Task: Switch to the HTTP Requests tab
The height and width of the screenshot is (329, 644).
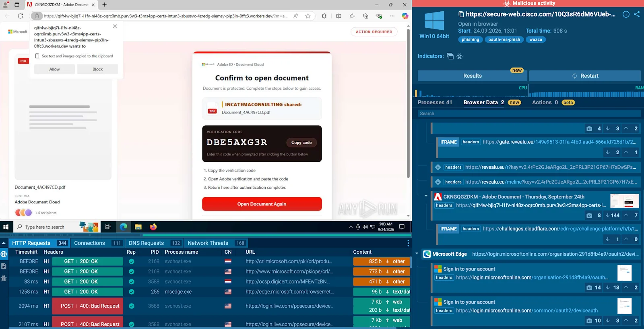Action: pyautogui.click(x=39, y=243)
